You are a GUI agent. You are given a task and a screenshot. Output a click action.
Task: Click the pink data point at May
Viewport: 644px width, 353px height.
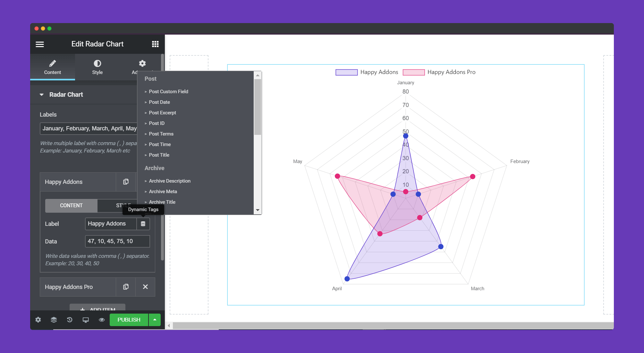pyautogui.click(x=337, y=176)
